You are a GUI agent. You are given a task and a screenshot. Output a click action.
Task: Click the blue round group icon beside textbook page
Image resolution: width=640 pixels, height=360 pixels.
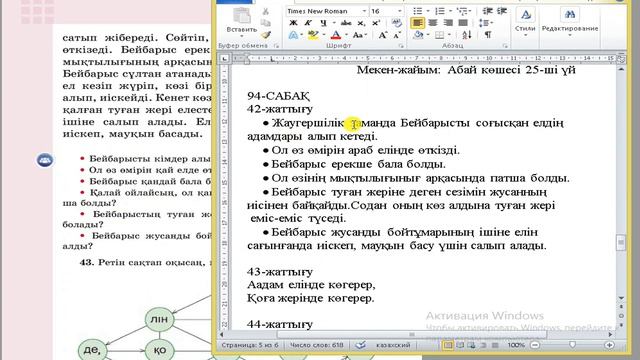click(x=44, y=160)
